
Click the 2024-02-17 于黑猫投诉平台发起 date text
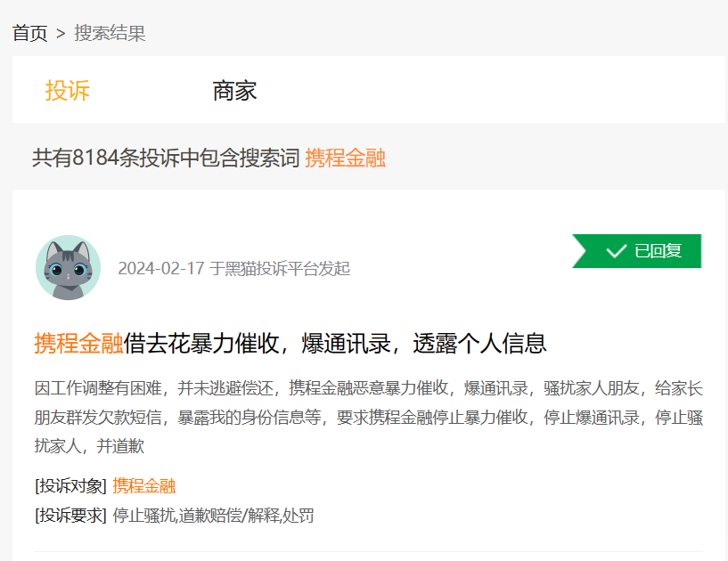(x=234, y=268)
